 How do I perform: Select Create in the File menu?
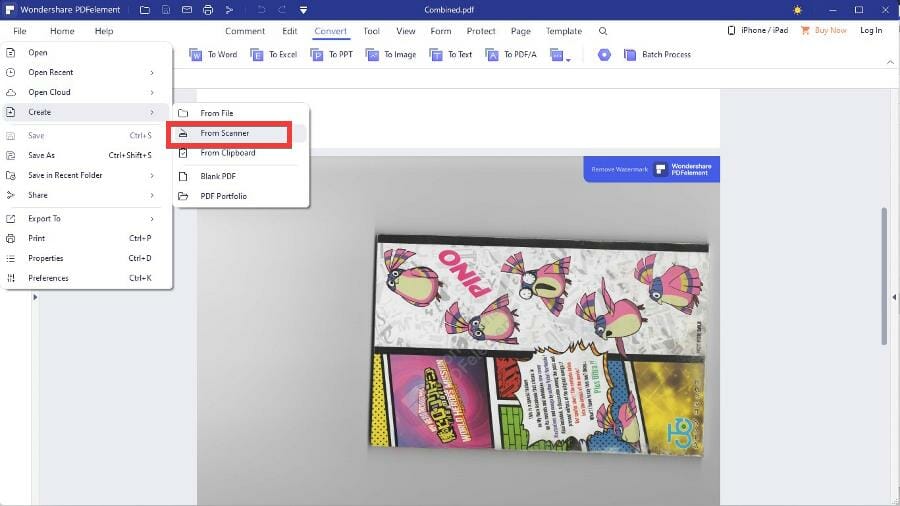(86, 112)
